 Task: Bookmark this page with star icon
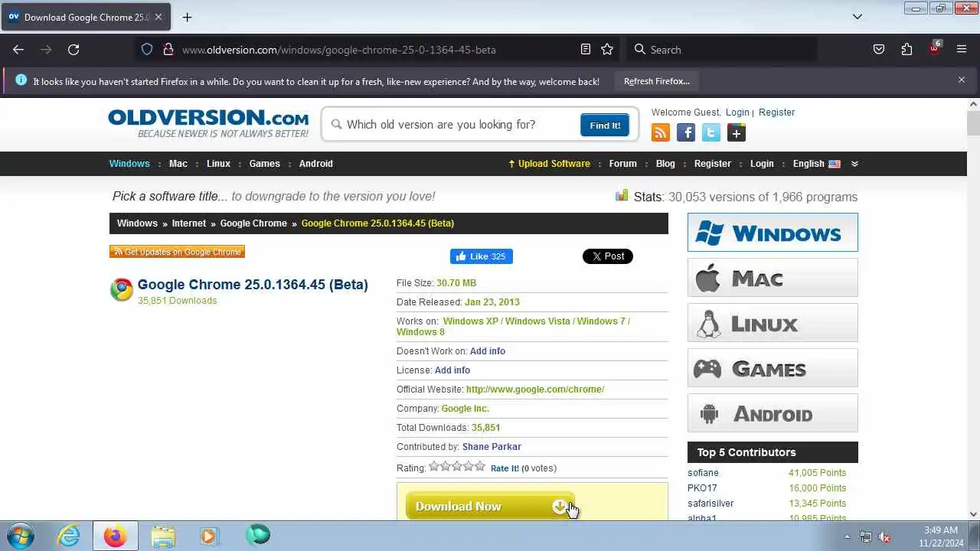607,49
